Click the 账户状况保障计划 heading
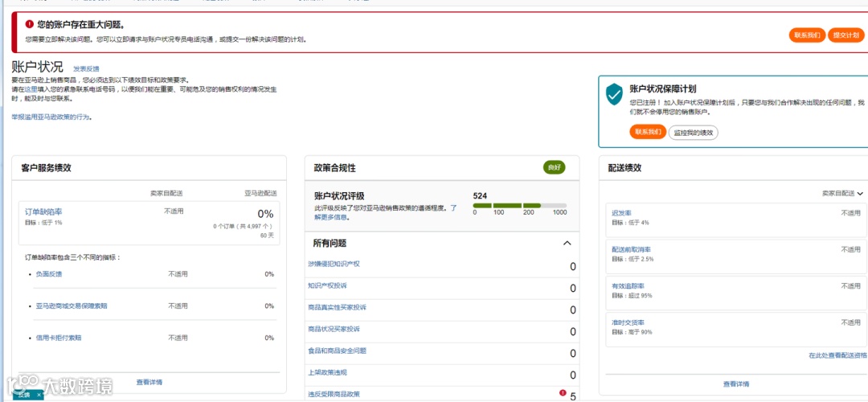Image resolution: width=868 pixels, height=402 pixels. [663, 88]
